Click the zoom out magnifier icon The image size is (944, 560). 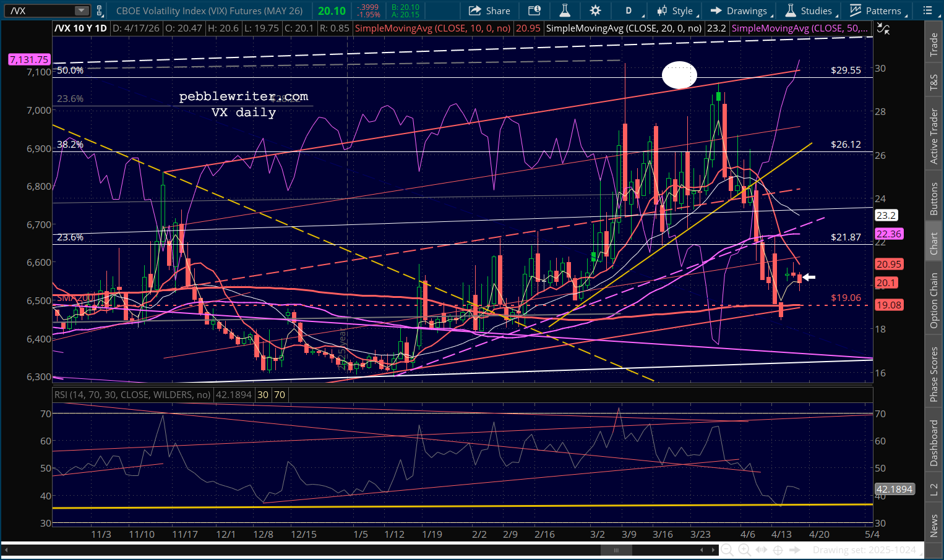tap(727, 550)
